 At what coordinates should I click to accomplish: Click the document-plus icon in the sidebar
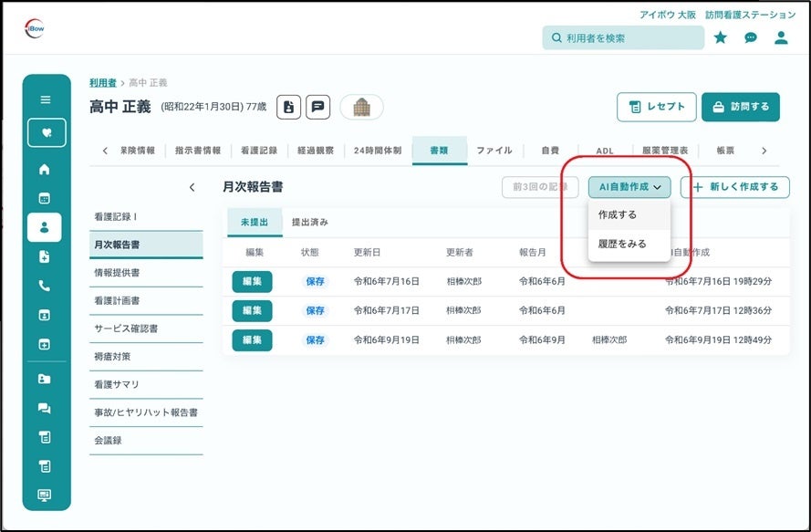tap(45, 256)
